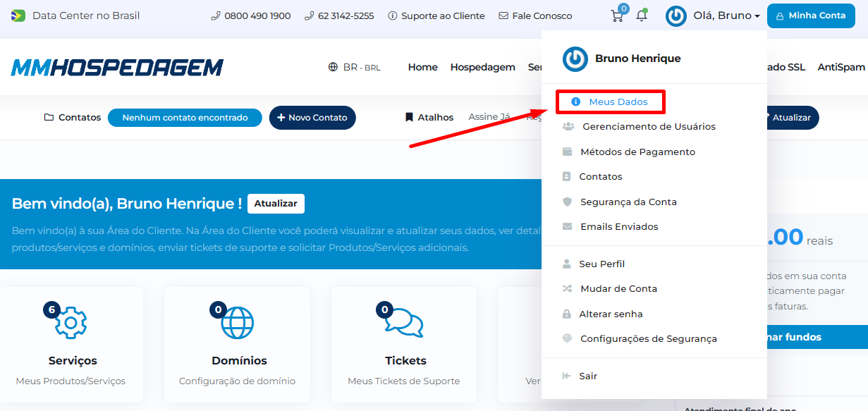Open the Domínios card

(x=237, y=345)
